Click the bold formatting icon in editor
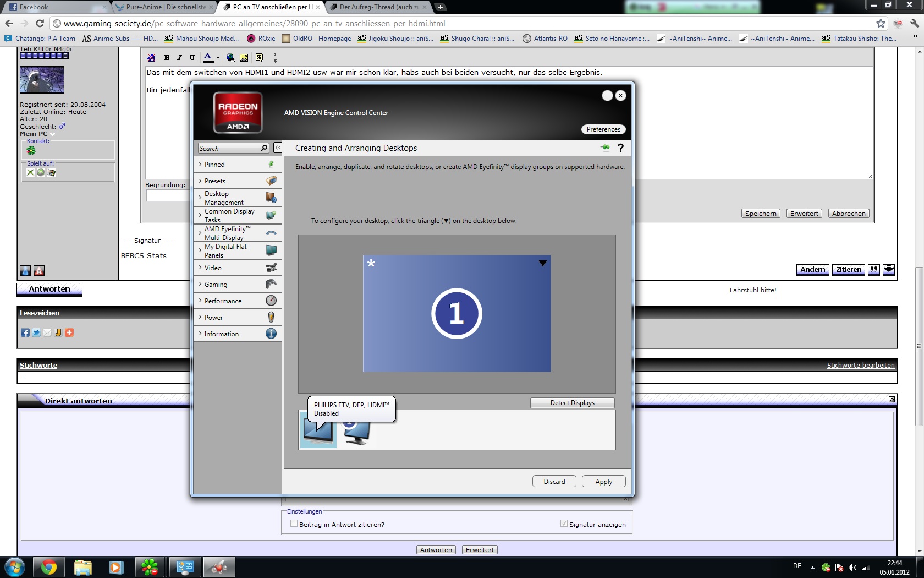The width and height of the screenshot is (924, 578). 167,58
